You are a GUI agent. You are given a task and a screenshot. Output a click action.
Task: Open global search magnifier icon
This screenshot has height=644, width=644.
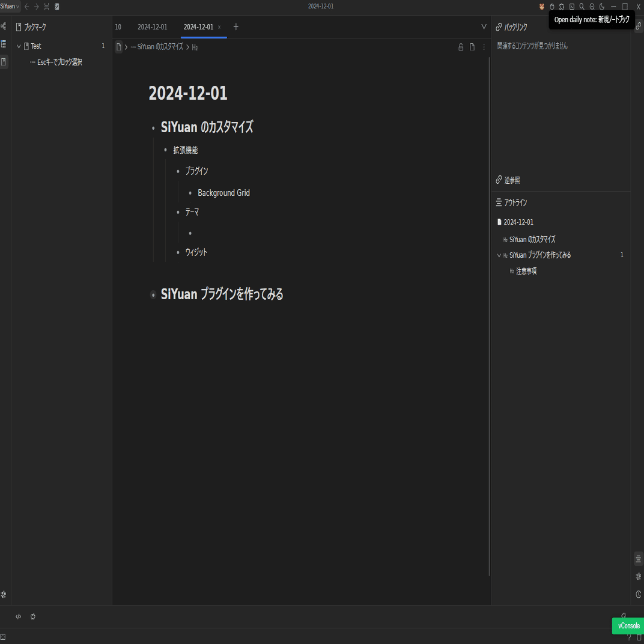coord(582,7)
